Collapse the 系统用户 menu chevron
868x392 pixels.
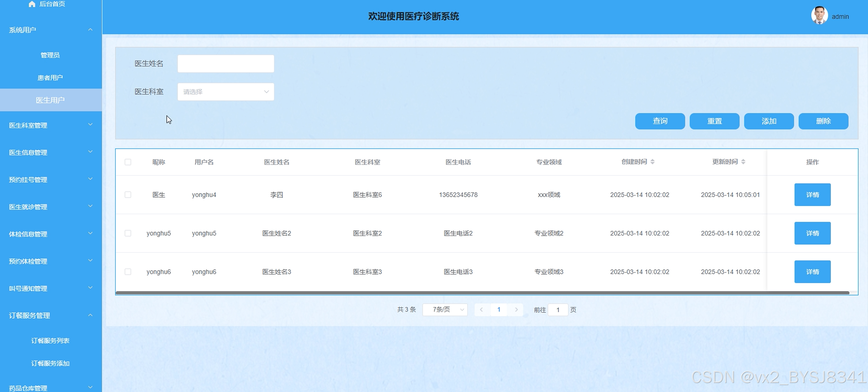pyautogui.click(x=90, y=30)
